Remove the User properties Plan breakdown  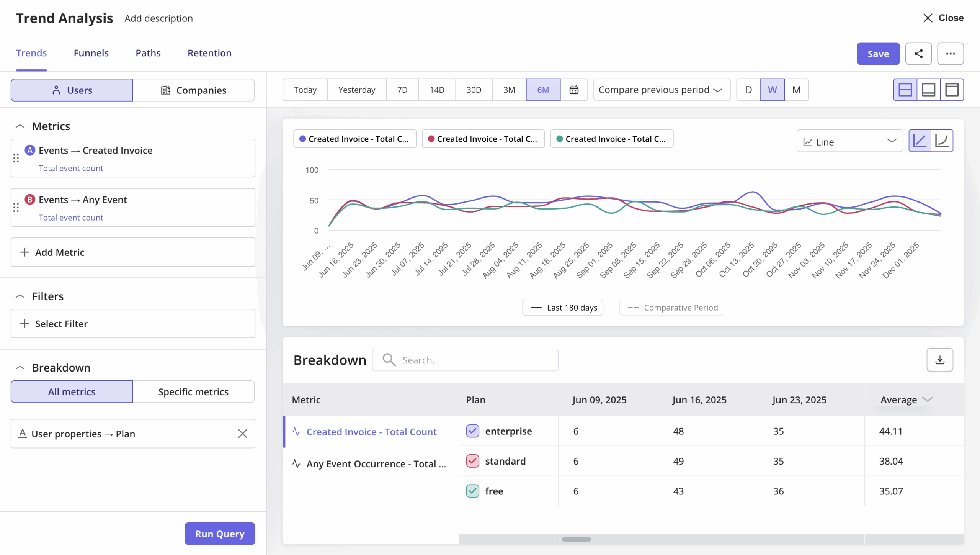click(243, 433)
